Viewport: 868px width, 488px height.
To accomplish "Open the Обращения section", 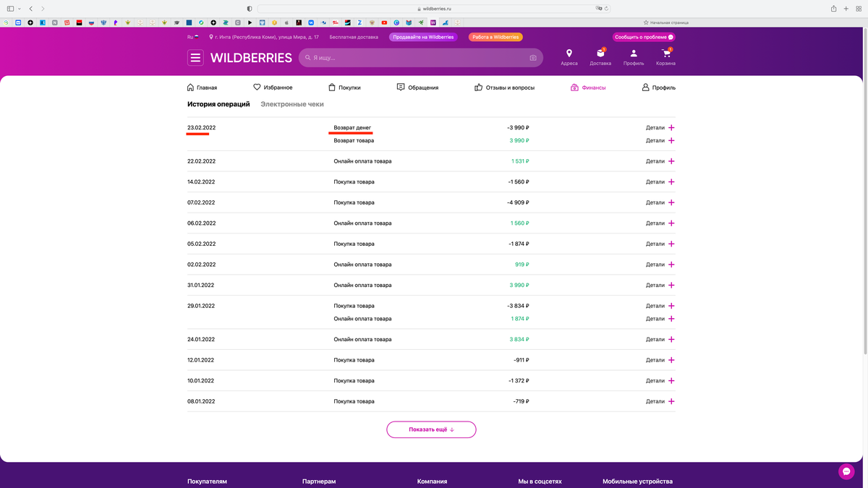I will (x=417, y=87).
